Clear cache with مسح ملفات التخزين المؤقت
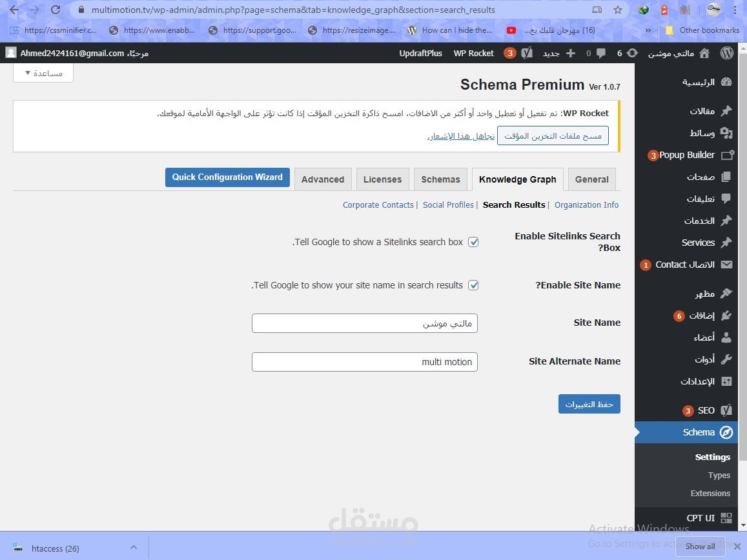Image resolution: width=747 pixels, height=560 pixels. coord(553,135)
